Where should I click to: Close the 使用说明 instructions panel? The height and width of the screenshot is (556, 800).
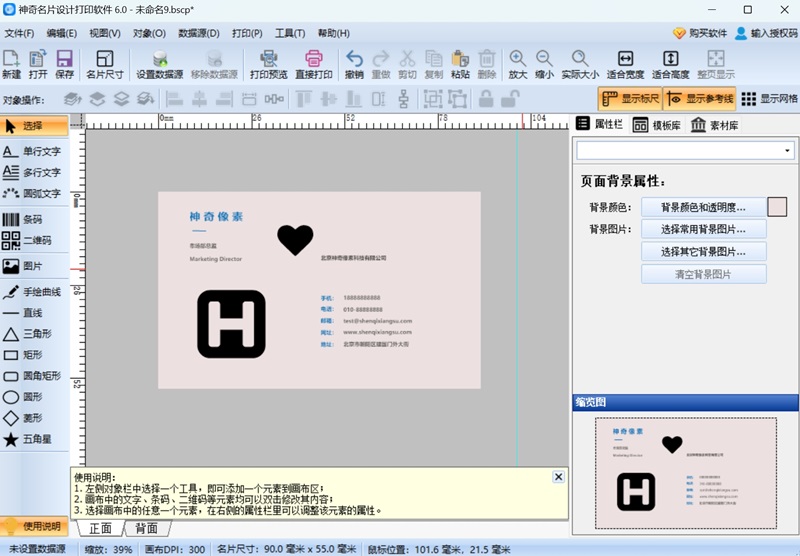point(558,477)
